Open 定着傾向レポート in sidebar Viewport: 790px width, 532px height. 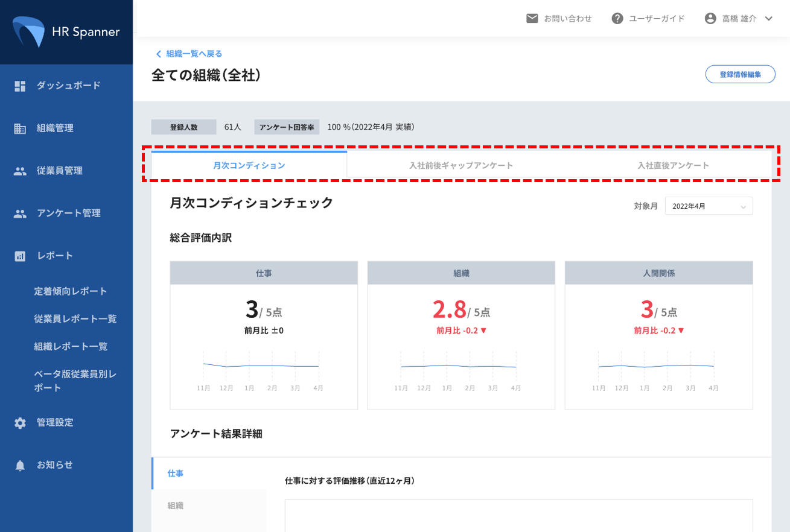click(71, 291)
